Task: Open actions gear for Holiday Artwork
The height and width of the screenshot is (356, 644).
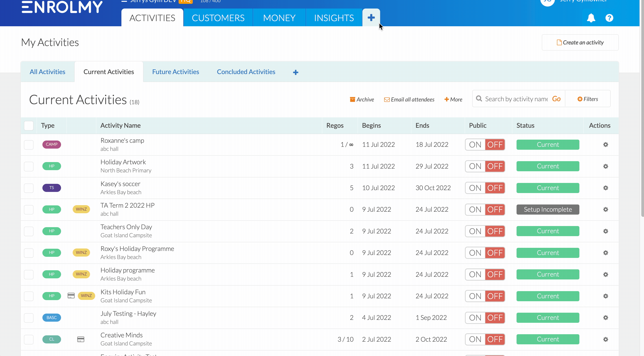Action: tap(605, 166)
